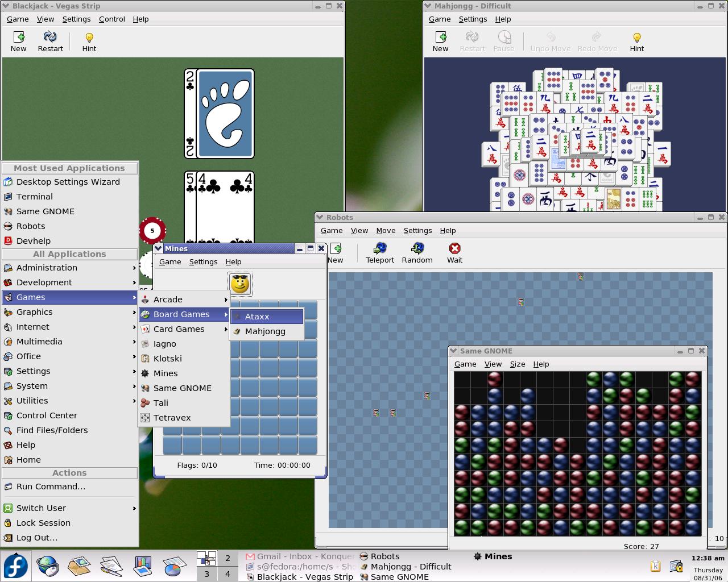Launch Tali dice game
Screen dimensions: 728x582
pyautogui.click(x=184, y=403)
